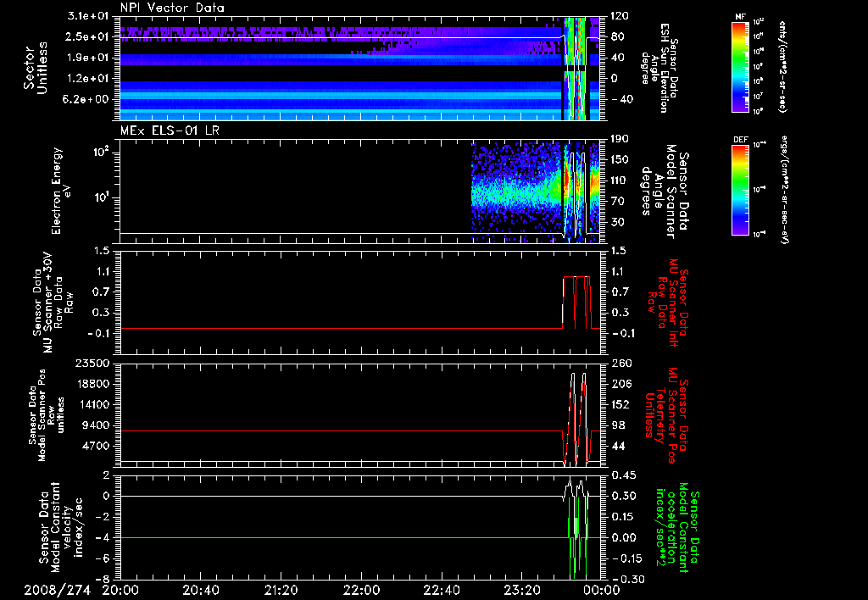
Task: Click the 44 telemetry axis tick
Action: coord(618,446)
